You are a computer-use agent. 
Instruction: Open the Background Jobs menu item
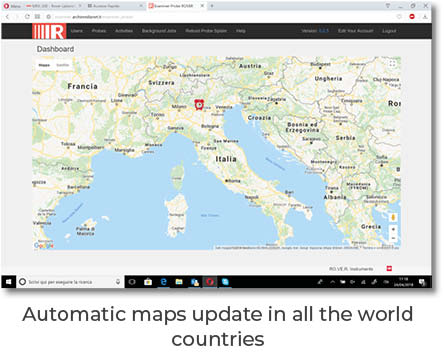(159, 31)
